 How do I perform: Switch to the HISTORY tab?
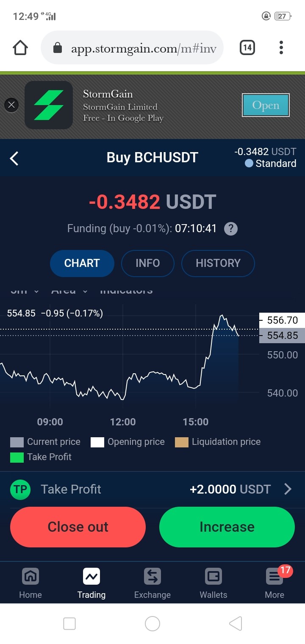tap(218, 263)
